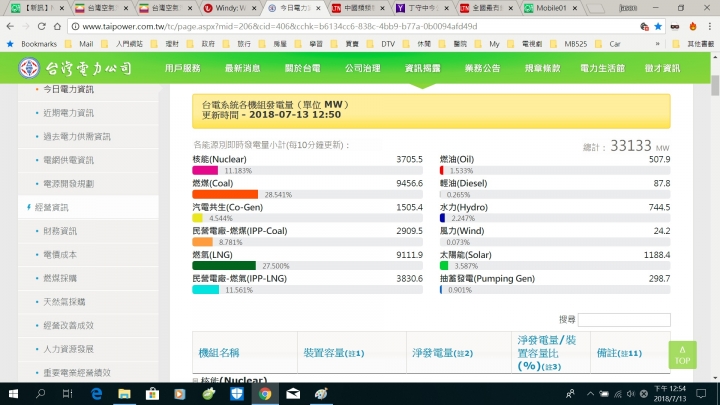Open the Windows Start menu
The width and height of the screenshot is (720, 405).
pyautogui.click(x=11, y=394)
